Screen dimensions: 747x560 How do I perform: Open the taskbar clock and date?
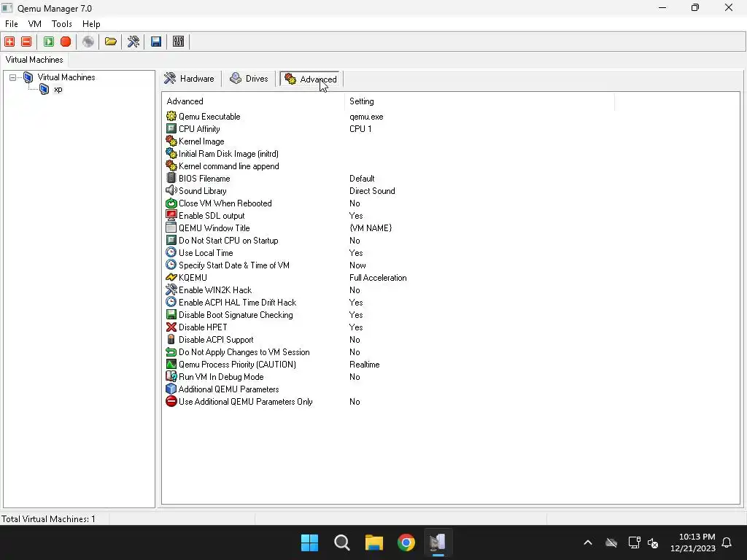coord(693,542)
